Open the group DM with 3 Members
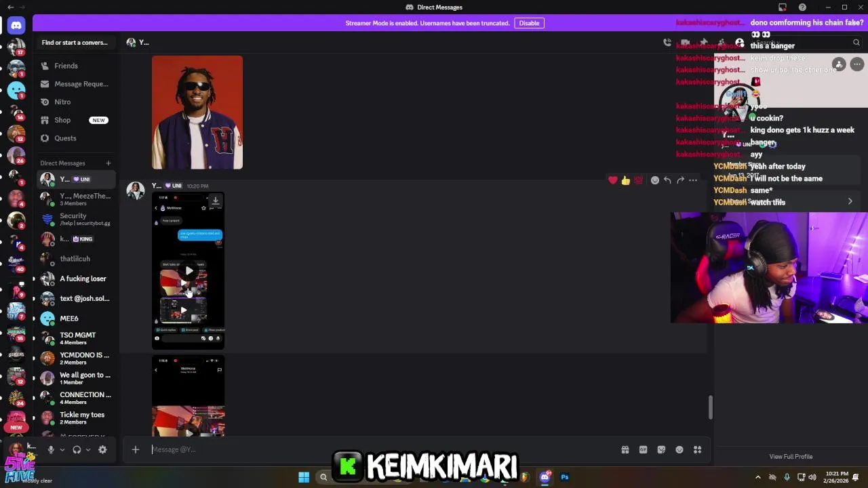The height and width of the screenshot is (488, 868). (76, 199)
